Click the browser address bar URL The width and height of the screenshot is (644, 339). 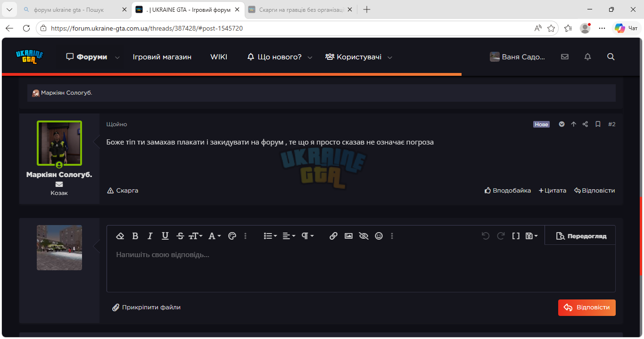pos(147,28)
